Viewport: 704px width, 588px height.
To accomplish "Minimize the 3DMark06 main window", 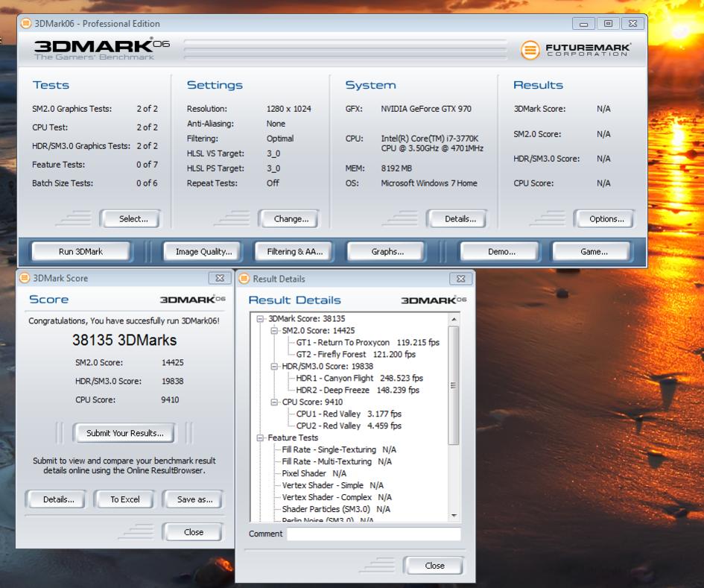I will [583, 24].
